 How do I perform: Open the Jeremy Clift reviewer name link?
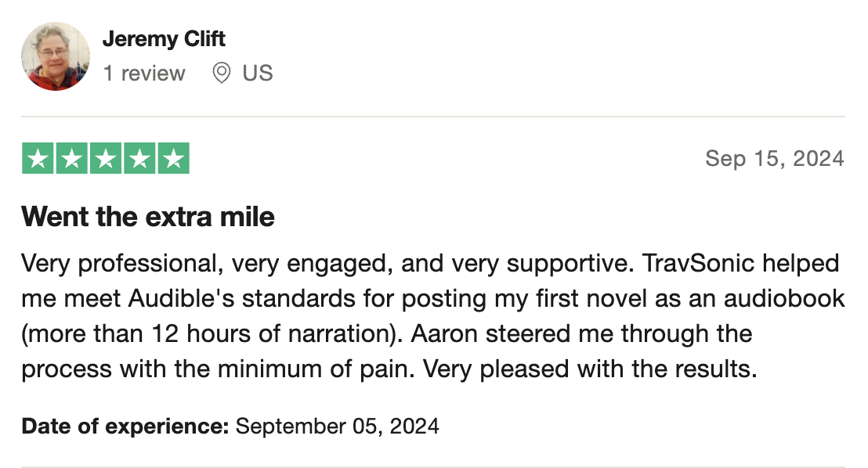coord(164,38)
